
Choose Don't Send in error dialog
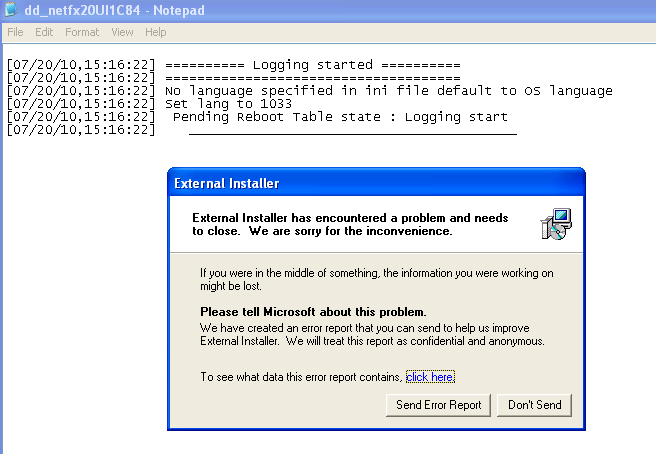534,405
